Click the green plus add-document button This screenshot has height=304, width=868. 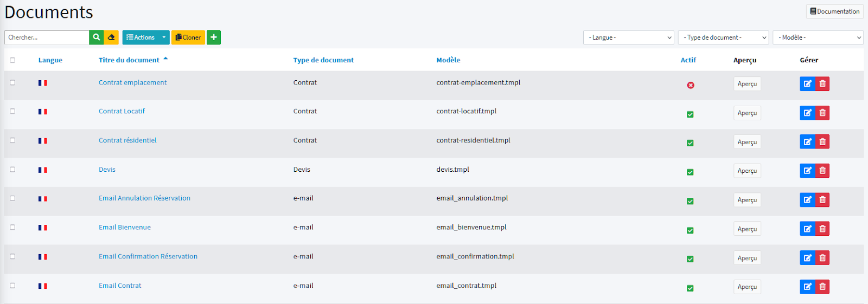[214, 37]
